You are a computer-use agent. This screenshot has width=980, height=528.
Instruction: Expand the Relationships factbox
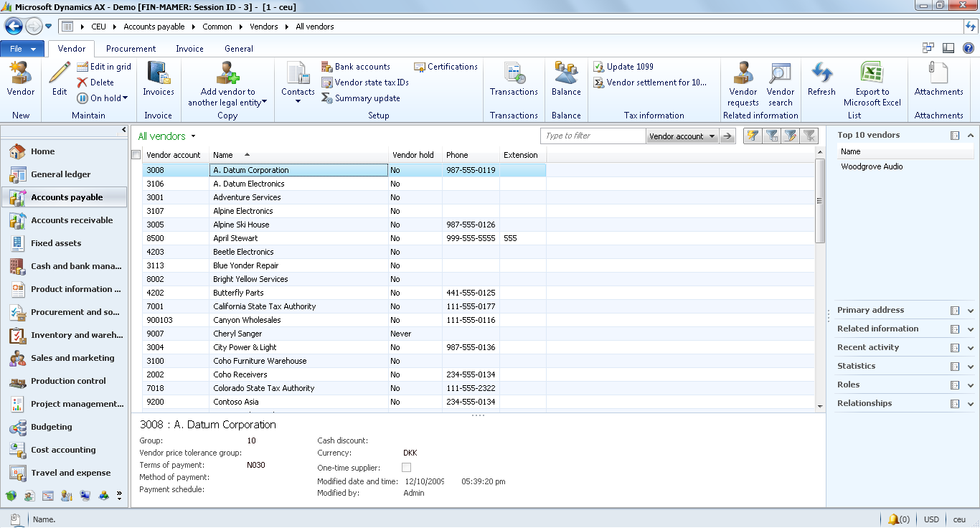pos(971,404)
